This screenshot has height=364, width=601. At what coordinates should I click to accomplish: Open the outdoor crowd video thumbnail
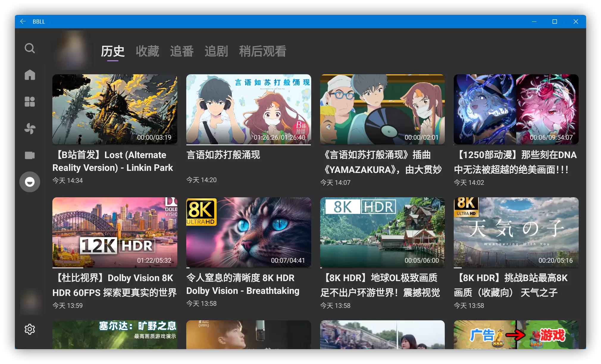382,335
